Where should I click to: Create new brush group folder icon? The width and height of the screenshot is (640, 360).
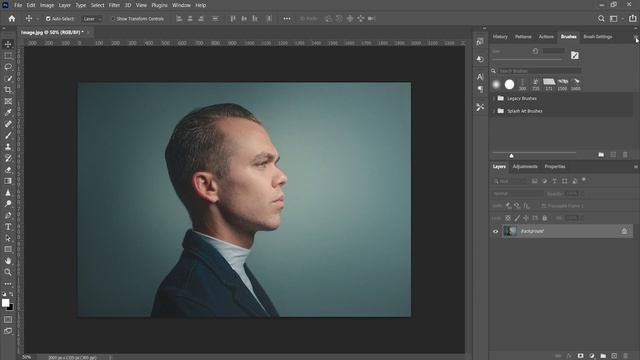601,155
